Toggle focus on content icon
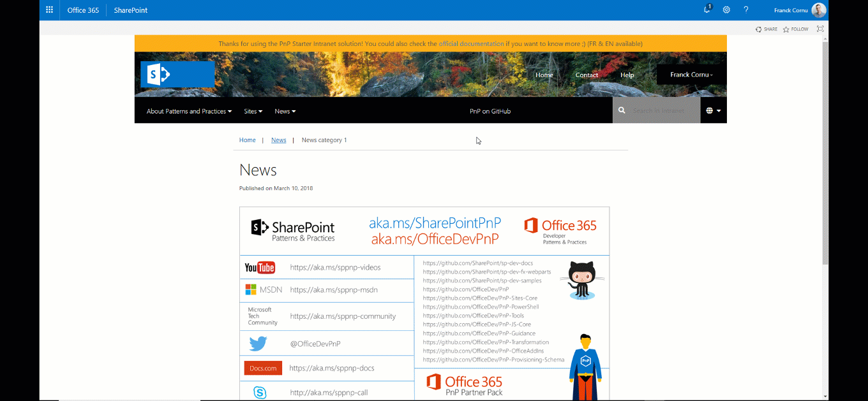 (x=820, y=29)
